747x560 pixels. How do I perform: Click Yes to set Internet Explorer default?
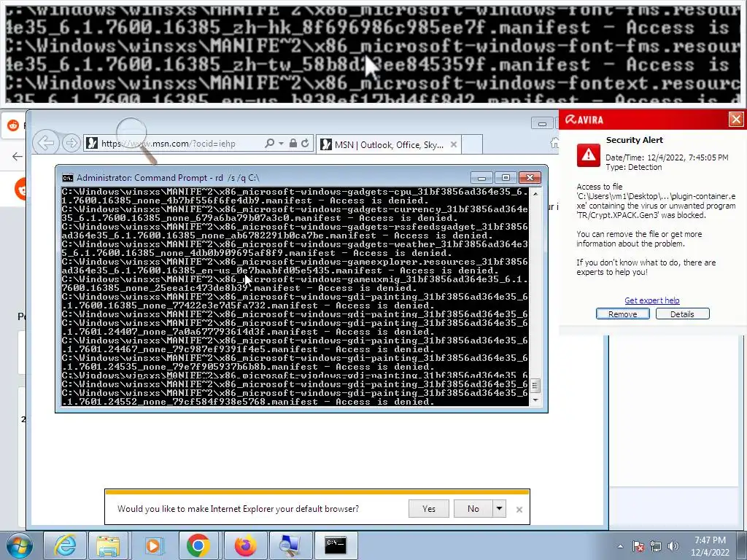(429, 508)
